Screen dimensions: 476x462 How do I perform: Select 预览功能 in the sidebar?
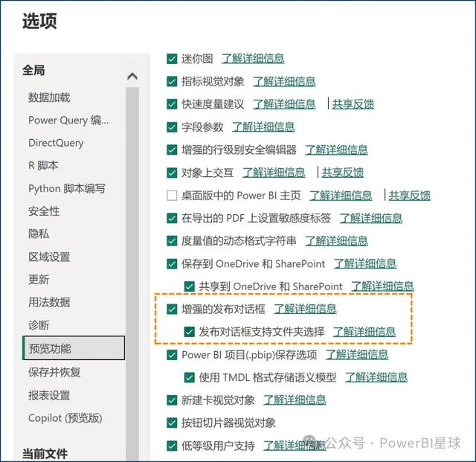click(x=74, y=348)
